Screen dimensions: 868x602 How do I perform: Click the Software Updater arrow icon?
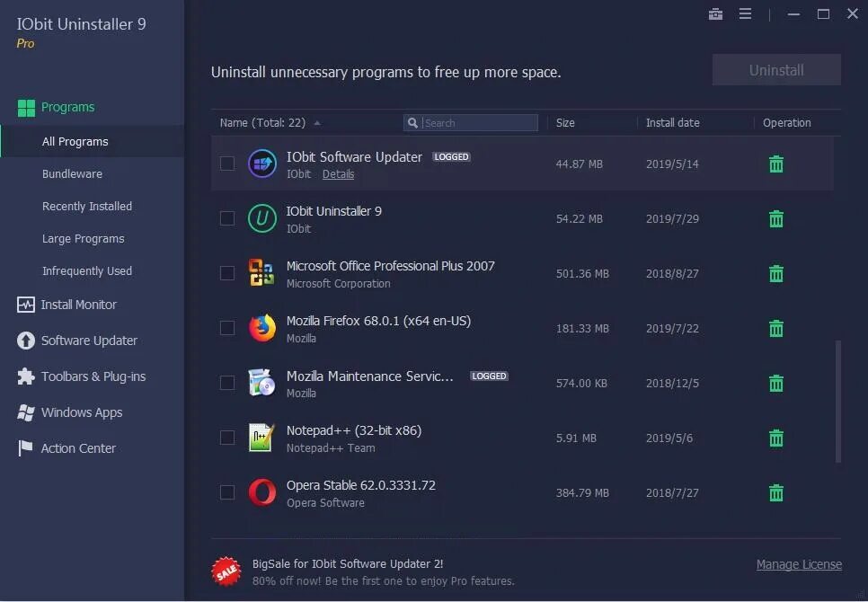pos(25,341)
